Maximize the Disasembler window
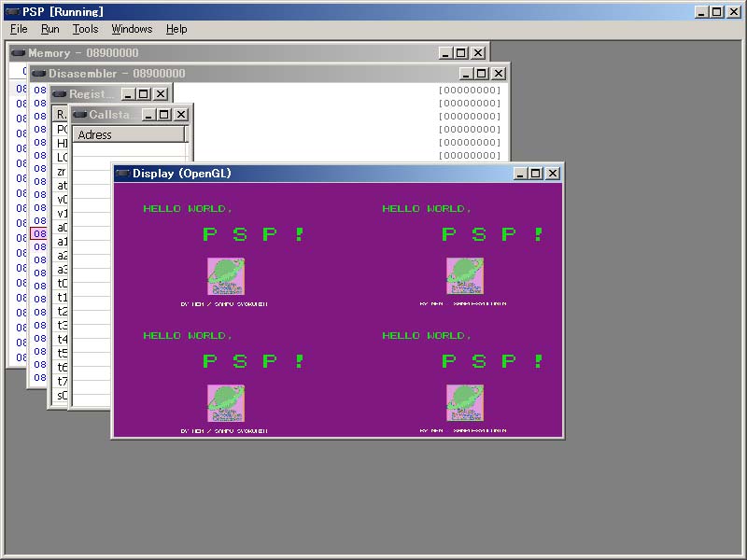Image resolution: width=747 pixels, height=560 pixels. (482, 74)
